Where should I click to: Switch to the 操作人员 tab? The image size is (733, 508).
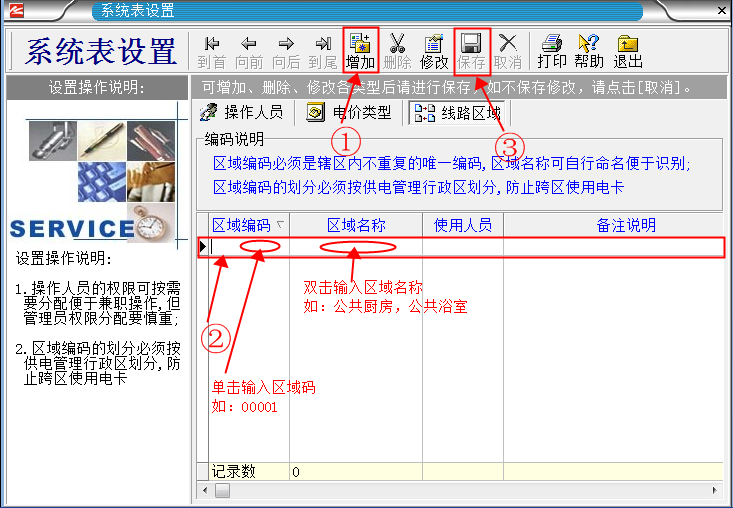pos(242,112)
